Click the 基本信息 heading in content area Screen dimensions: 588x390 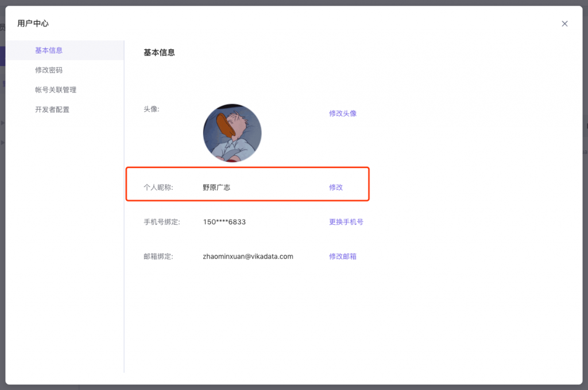(159, 53)
